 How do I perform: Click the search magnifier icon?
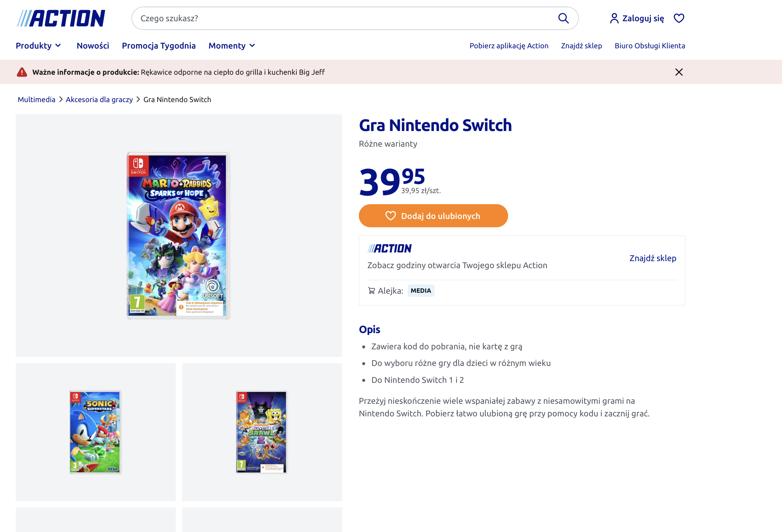(x=563, y=18)
